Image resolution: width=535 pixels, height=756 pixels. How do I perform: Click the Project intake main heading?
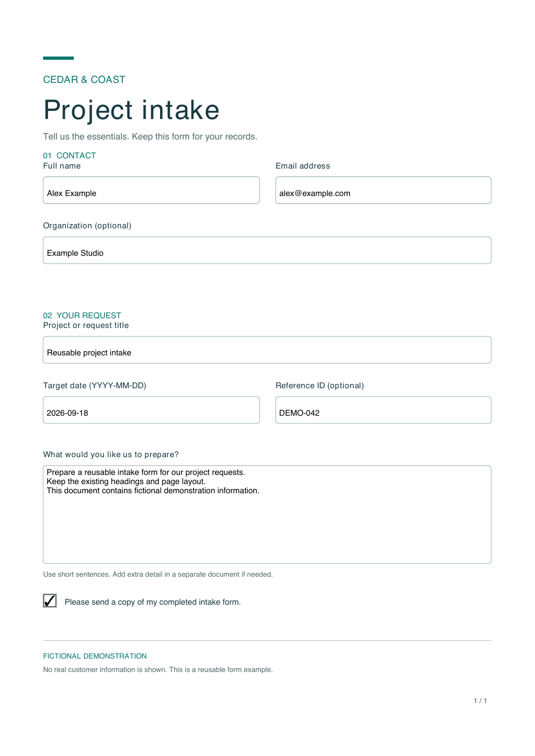(x=131, y=110)
